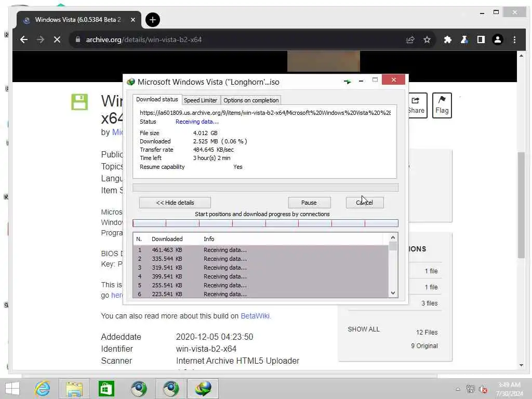
Task: Click the taskbar clock showing date
Action: click(509, 389)
